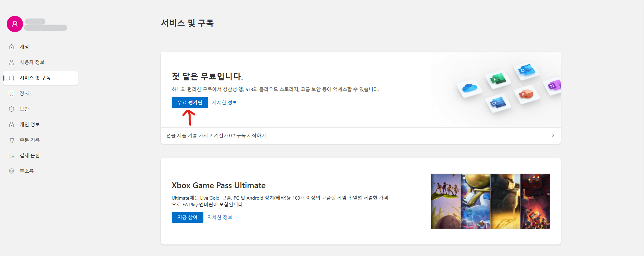Expand chevron arrow on 선불 제품 키 row
644x256 pixels.
pyautogui.click(x=553, y=135)
